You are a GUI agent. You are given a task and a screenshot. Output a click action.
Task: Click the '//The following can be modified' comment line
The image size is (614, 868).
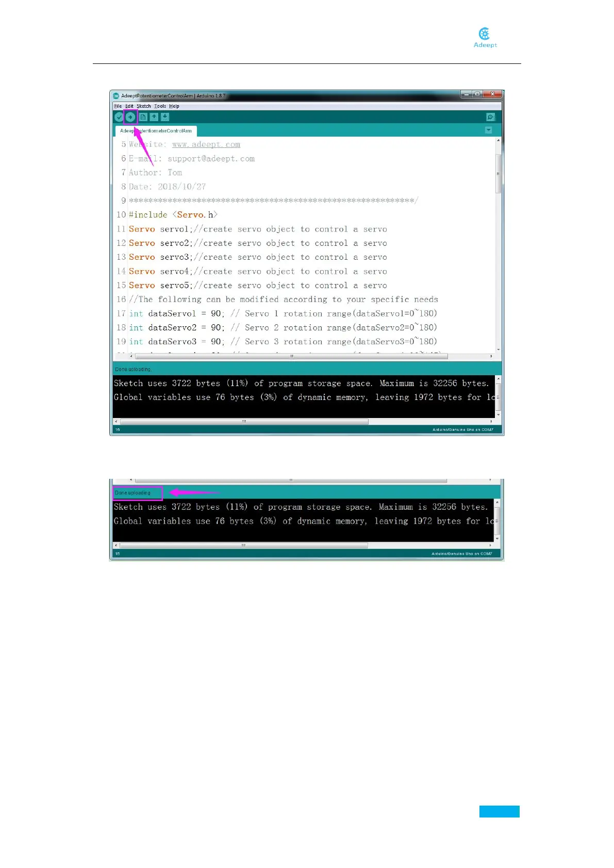click(x=284, y=299)
